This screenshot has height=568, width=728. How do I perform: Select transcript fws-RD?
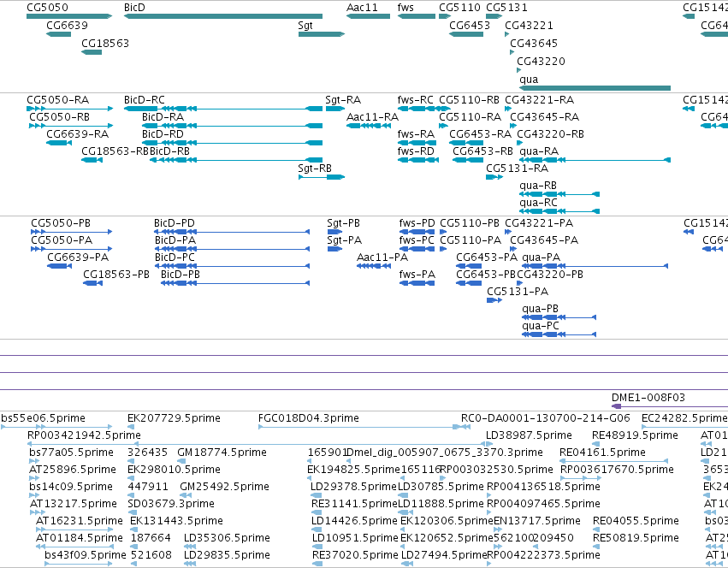pos(418,160)
